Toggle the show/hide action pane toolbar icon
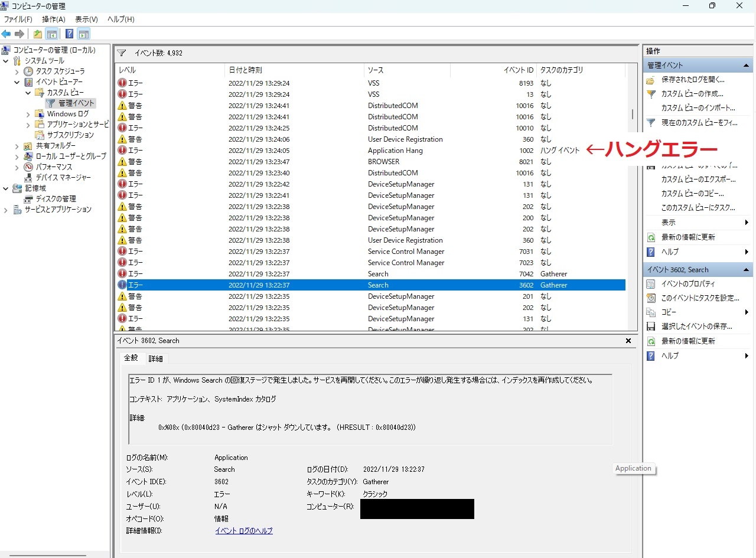 pos(84,34)
